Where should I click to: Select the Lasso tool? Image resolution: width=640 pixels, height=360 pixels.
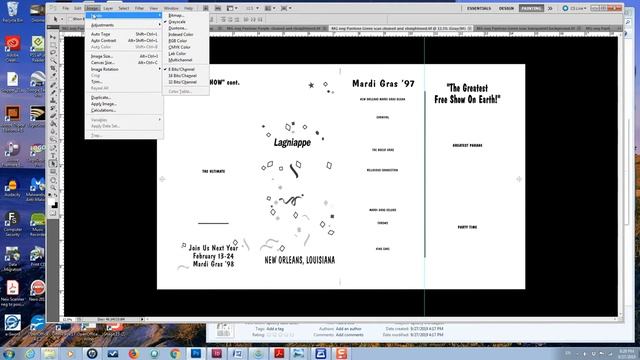(53, 53)
